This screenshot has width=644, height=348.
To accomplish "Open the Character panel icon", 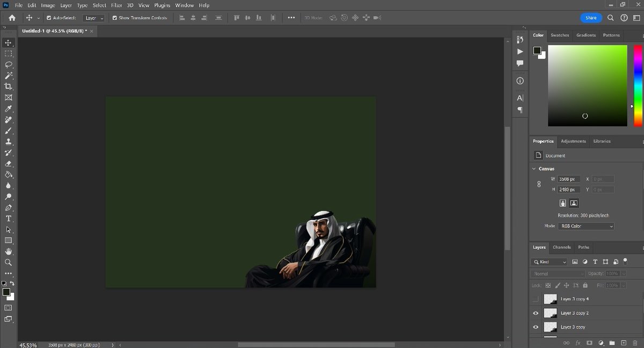I will point(519,98).
